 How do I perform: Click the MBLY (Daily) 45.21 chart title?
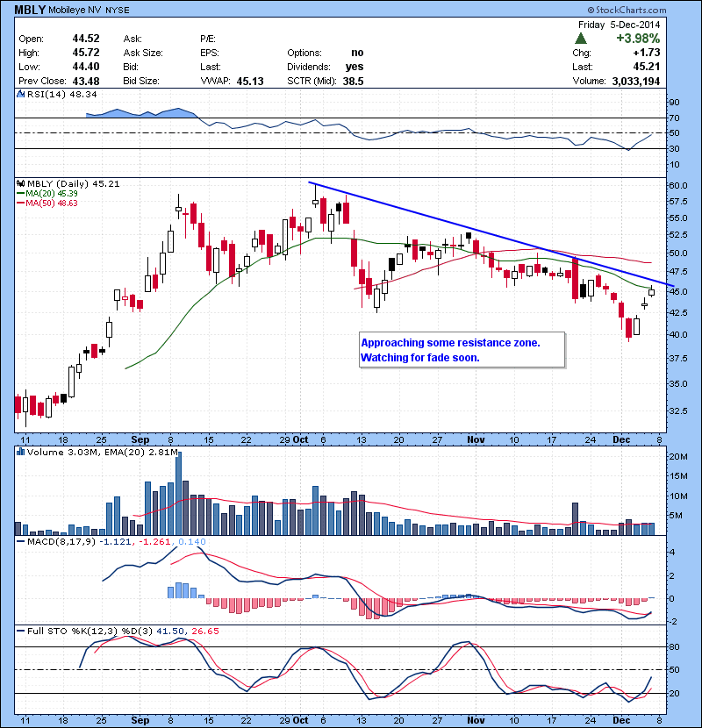pyautogui.click(x=74, y=184)
